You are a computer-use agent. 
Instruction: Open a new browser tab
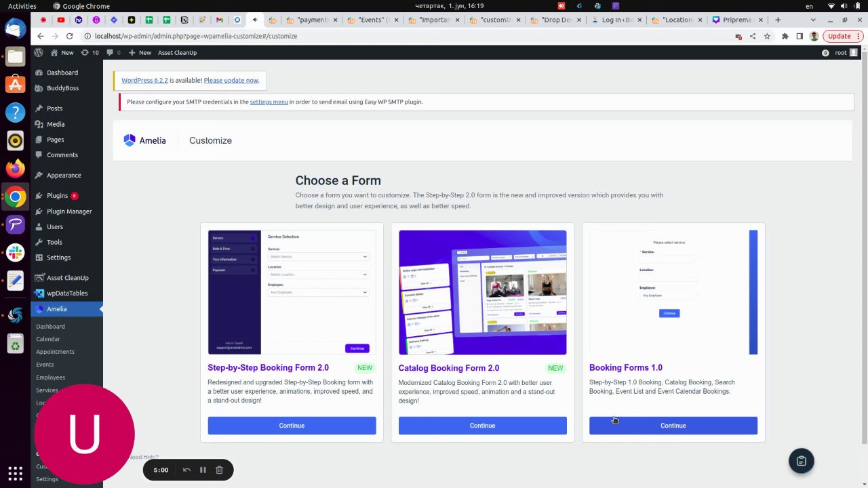(778, 20)
